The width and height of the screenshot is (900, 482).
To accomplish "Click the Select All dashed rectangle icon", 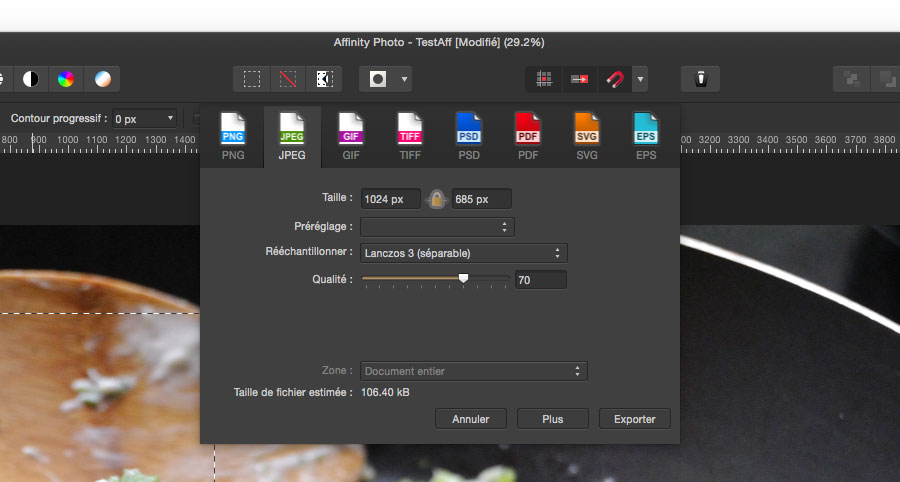I will pyautogui.click(x=251, y=79).
